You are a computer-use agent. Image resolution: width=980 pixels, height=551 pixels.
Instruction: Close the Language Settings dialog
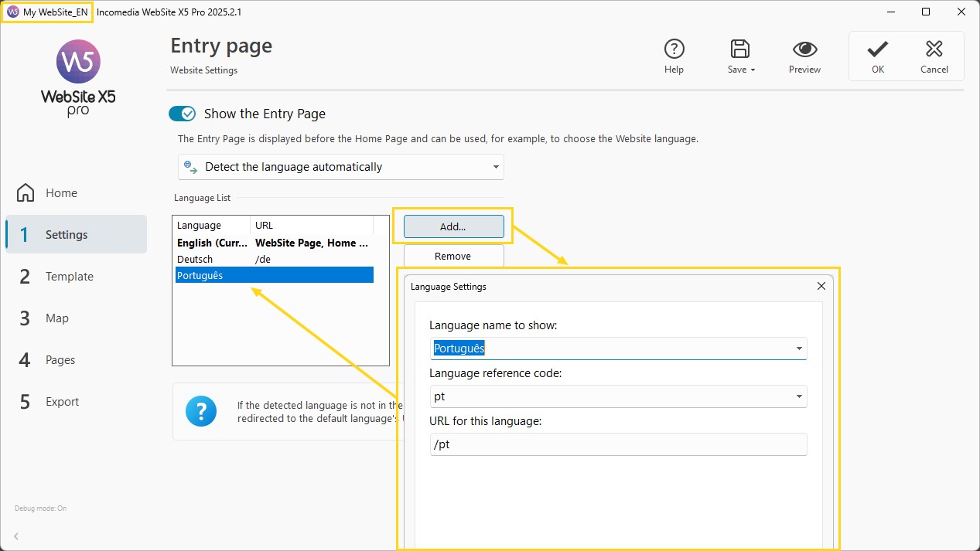(x=821, y=286)
